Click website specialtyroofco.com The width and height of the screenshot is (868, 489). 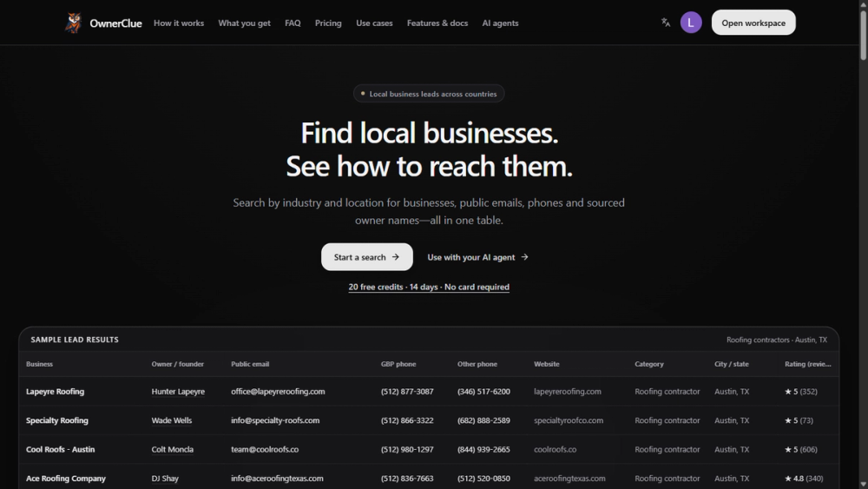coord(569,420)
